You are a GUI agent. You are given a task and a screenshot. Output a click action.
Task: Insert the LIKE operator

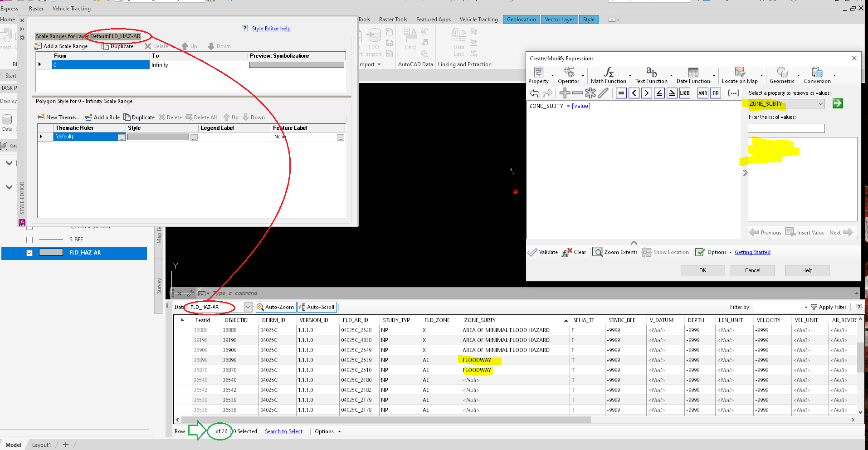click(x=685, y=93)
